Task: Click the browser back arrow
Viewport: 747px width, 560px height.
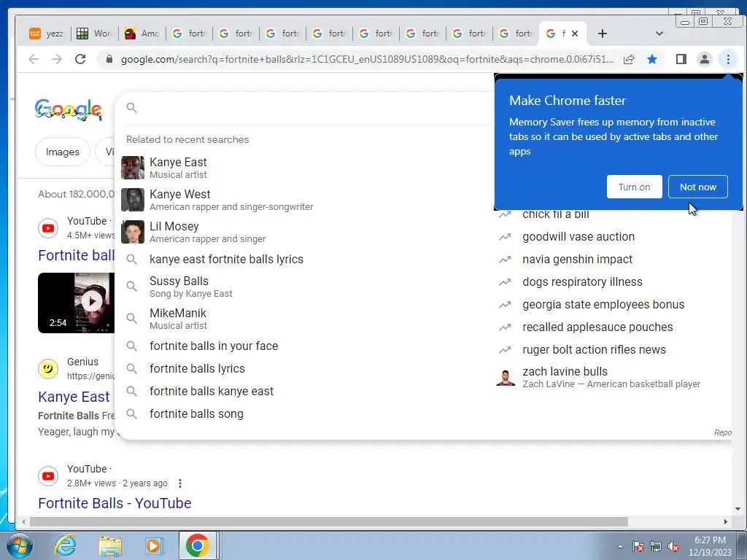Action: point(34,59)
